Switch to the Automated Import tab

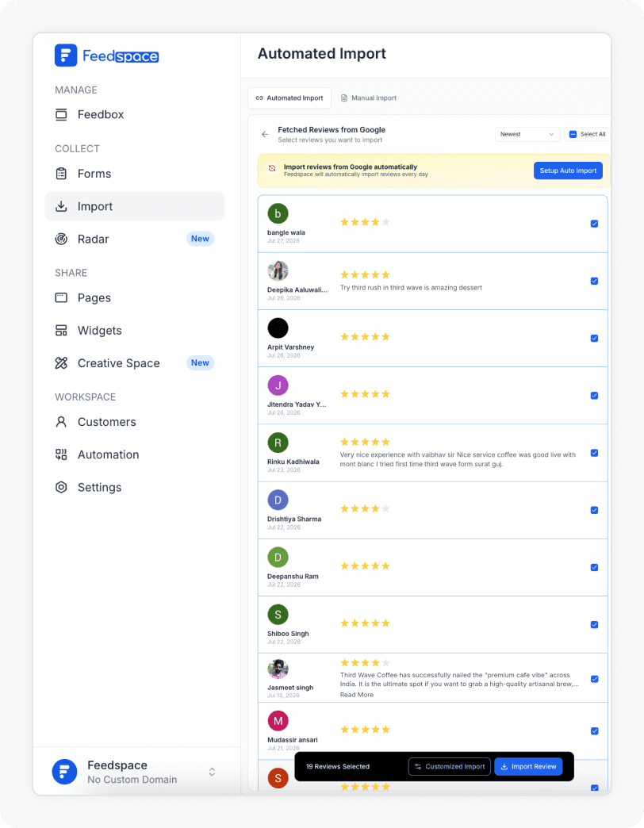(289, 98)
